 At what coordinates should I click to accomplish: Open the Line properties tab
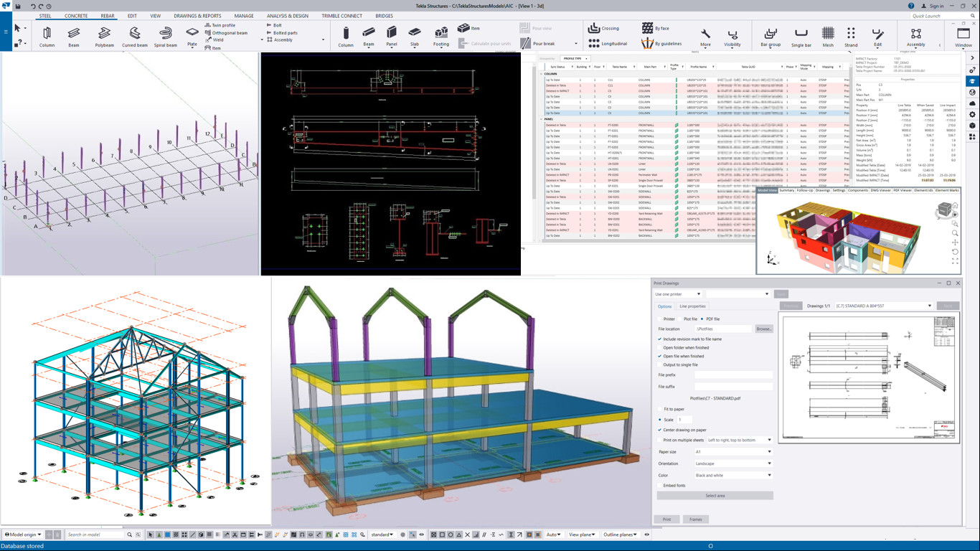pyautogui.click(x=692, y=306)
